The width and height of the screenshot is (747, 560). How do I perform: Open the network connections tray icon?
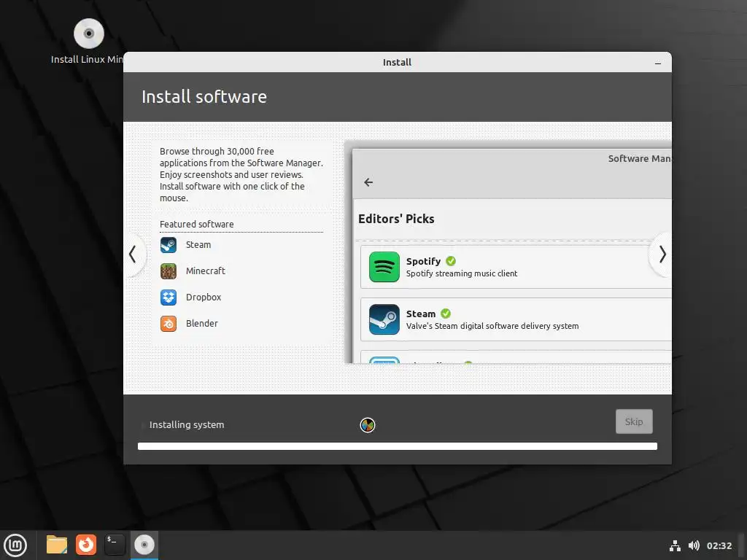point(675,545)
